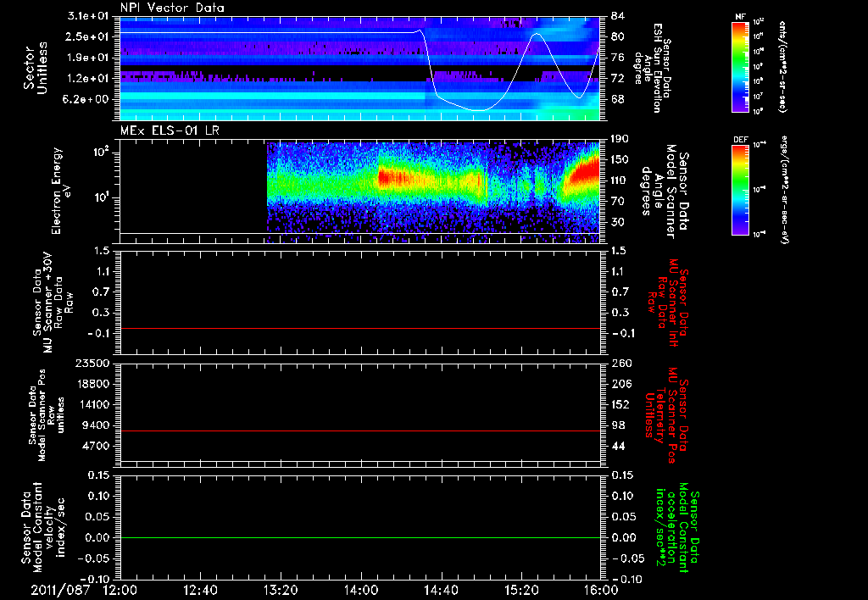Click the 190 scanner angle tick value

click(x=620, y=139)
